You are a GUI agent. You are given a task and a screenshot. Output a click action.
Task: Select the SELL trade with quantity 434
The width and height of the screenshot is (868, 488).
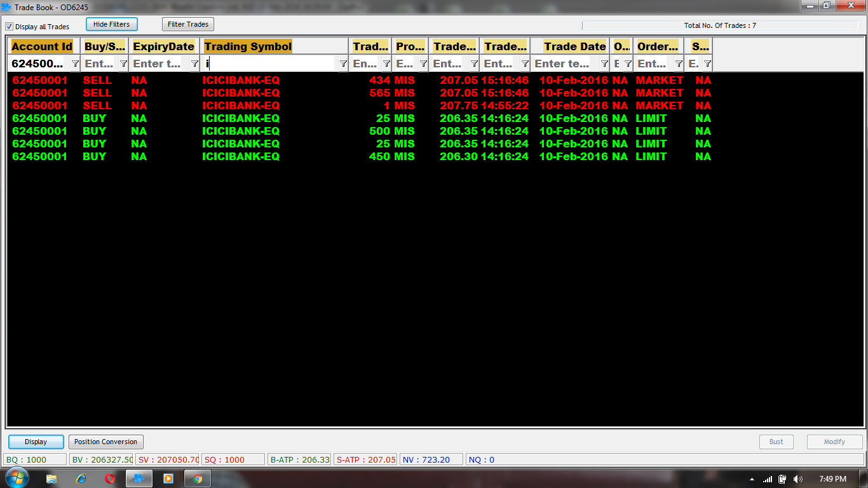(359, 80)
